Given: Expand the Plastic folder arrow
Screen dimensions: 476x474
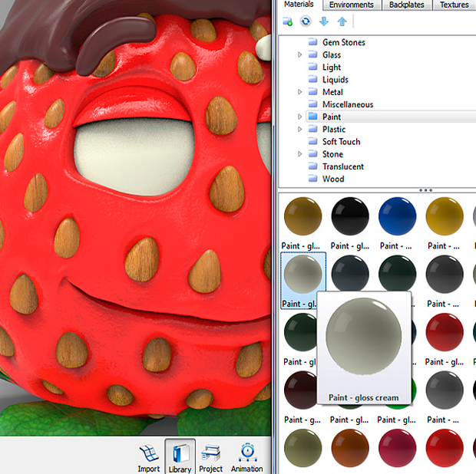Looking at the screenshot, I should pos(300,130).
